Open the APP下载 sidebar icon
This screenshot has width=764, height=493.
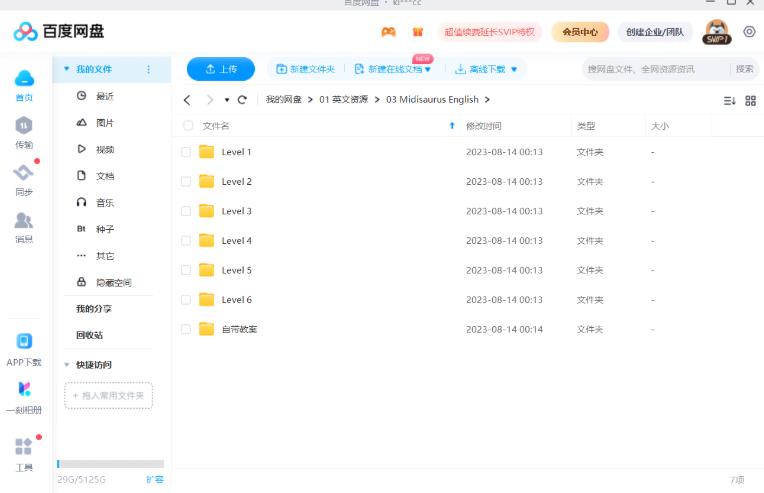coord(24,341)
